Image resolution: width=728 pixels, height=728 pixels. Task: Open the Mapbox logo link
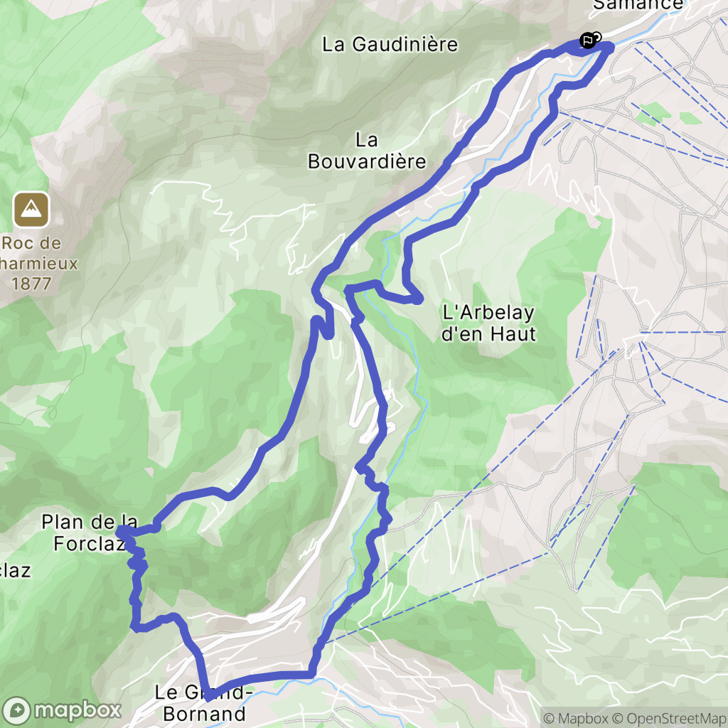[x=61, y=710]
